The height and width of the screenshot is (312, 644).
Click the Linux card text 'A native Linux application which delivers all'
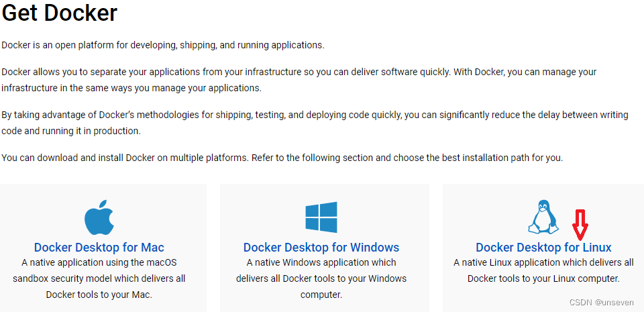tap(543, 262)
